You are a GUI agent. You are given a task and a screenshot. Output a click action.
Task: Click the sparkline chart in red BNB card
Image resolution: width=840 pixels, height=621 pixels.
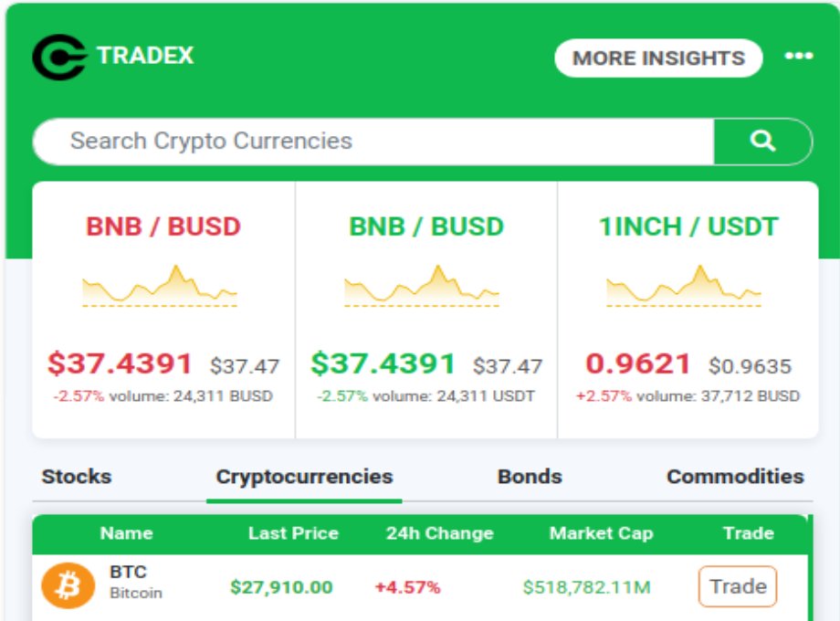click(160, 286)
